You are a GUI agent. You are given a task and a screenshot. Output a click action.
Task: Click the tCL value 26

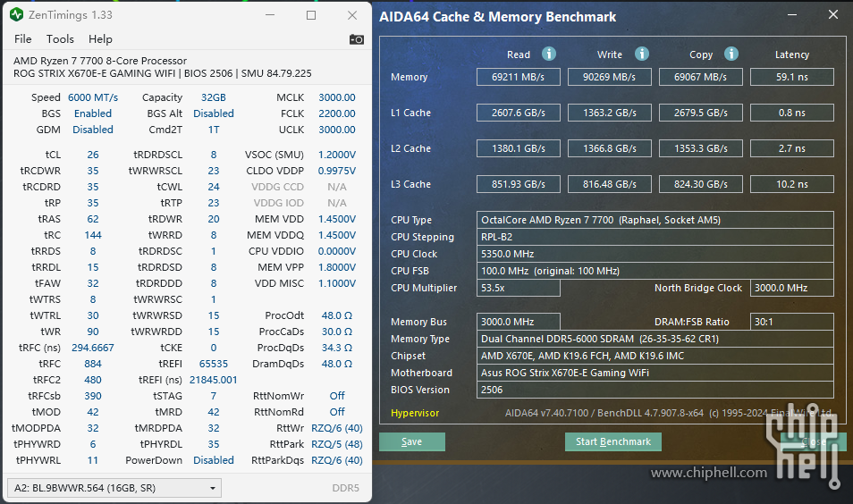(x=92, y=155)
